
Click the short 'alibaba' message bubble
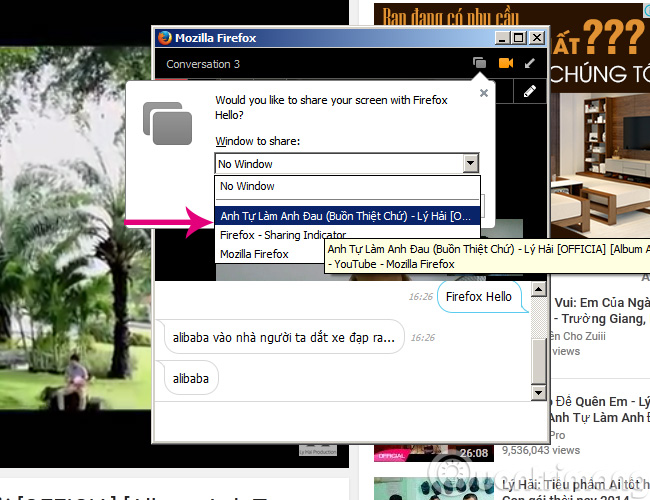190,378
